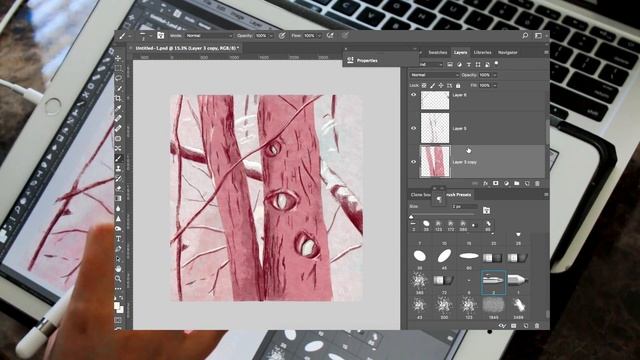Toggle lock image pixels
The image size is (640, 360).
pyautogui.click(x=433, y=85)
